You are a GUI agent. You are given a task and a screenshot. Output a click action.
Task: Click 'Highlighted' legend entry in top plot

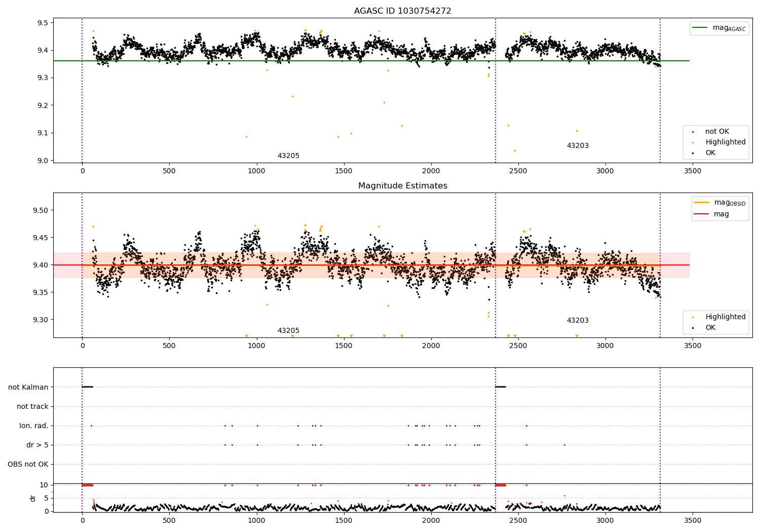[725, 142]
